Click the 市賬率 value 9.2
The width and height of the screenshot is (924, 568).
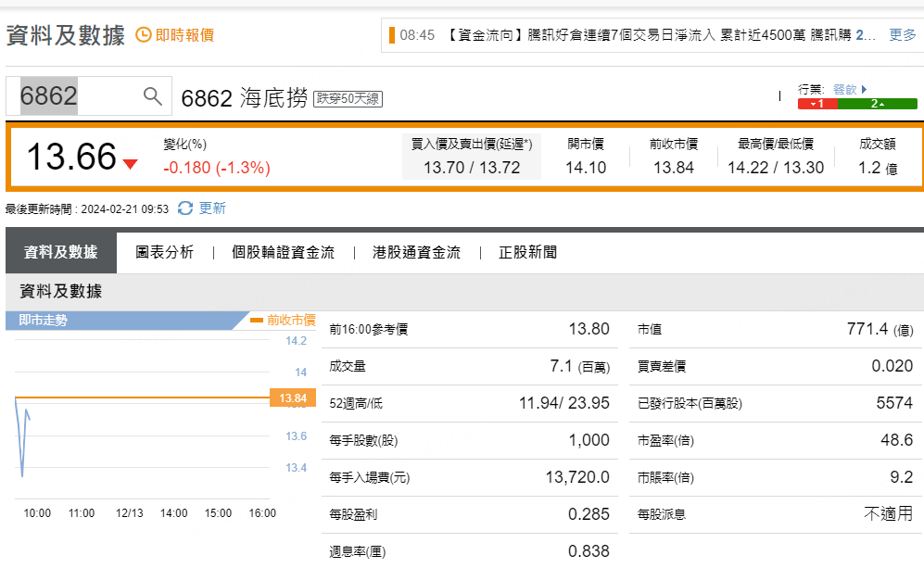[x=902, y=477]
